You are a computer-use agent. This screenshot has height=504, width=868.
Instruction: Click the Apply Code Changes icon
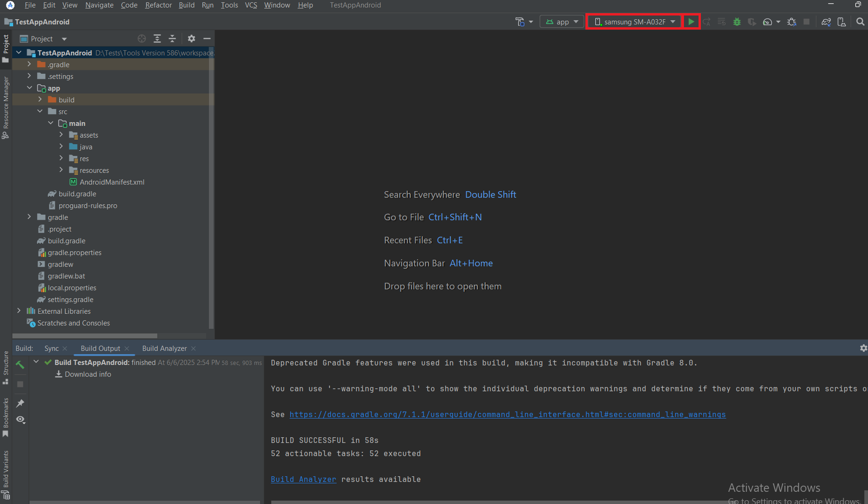[x=722, y=22]
